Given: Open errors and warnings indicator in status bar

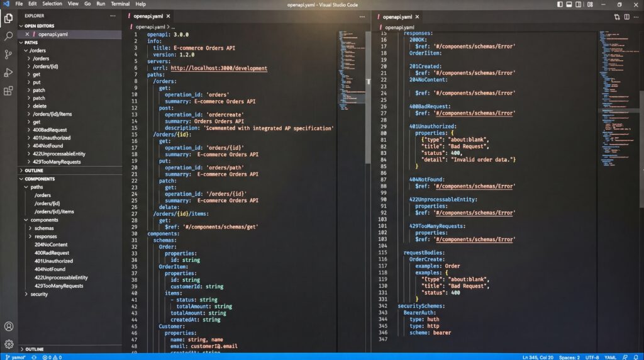Looking at the screenshot, I should 52,357.
